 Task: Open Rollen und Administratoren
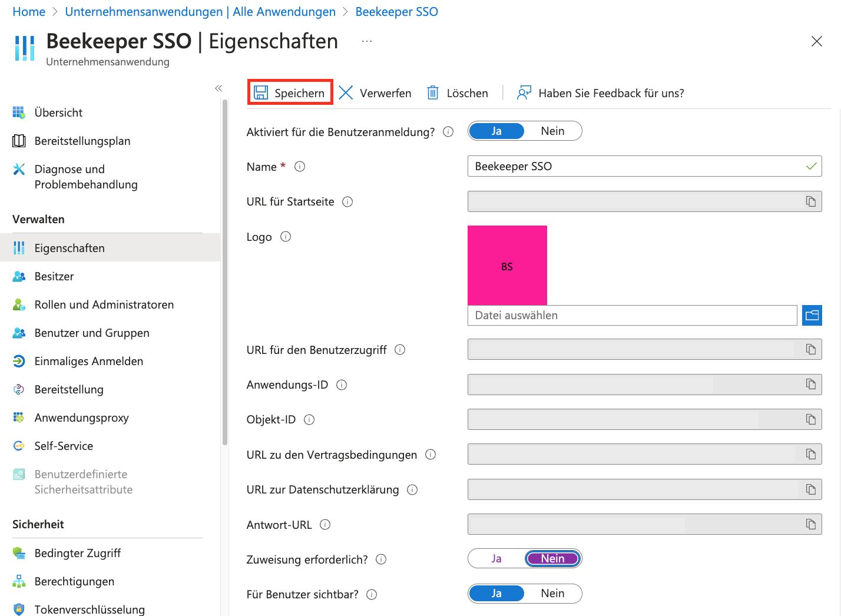tap(110, 304)
